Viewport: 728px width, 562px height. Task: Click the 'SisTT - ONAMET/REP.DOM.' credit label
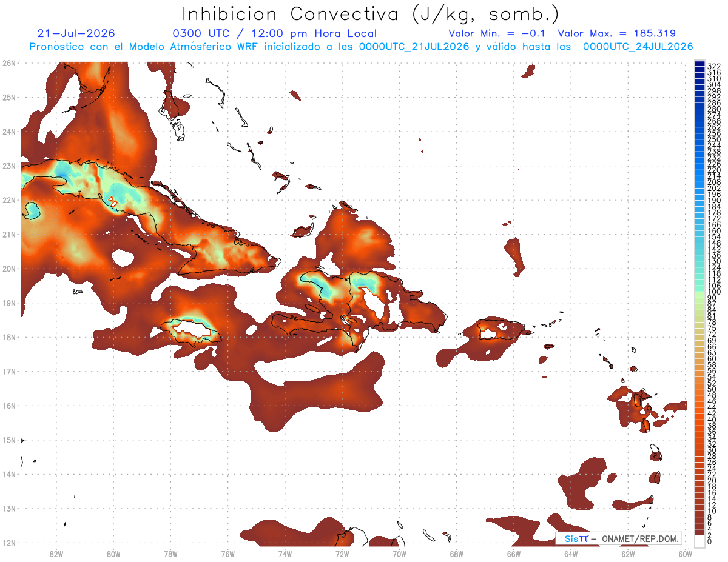coord(618,538)
